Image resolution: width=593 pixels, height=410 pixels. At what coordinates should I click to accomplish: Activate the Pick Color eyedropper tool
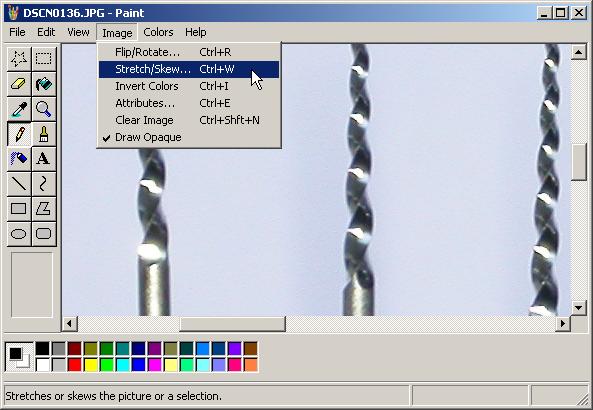point(19,109)
